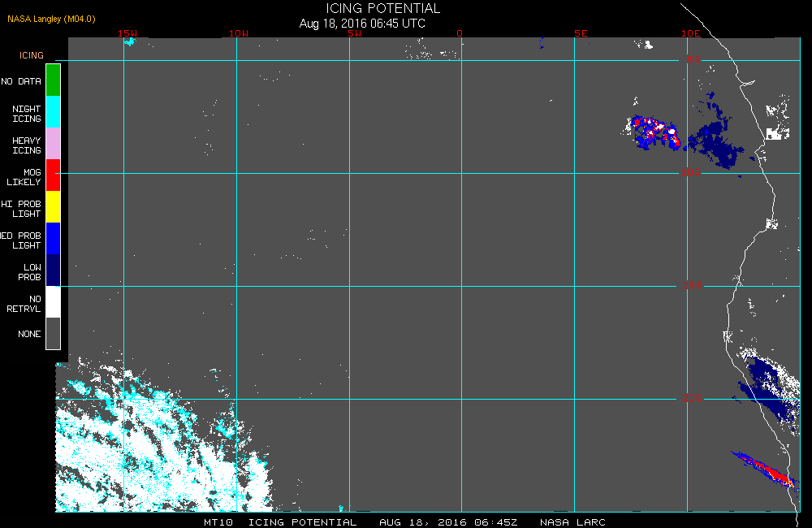Screen dimensions: 812x528
Task: Click the 0 longitude label
Action: [460, 33]
